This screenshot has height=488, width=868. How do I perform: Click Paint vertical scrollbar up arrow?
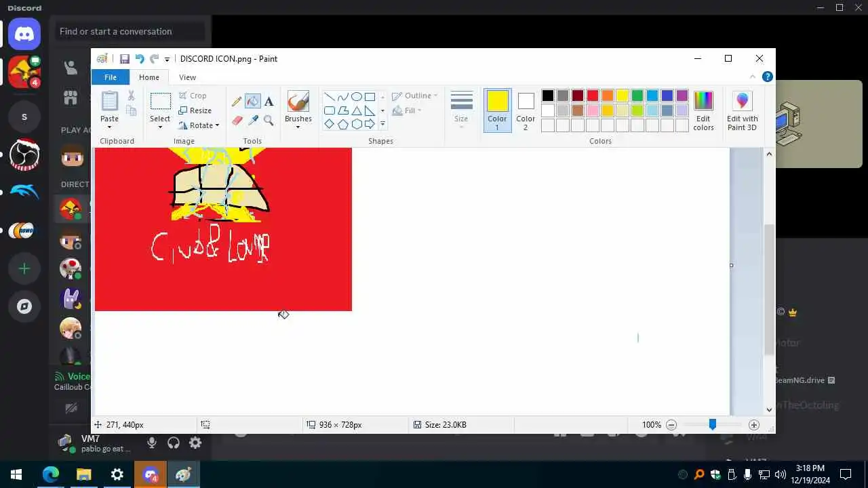pyautogui.click(x=769, y=154)
